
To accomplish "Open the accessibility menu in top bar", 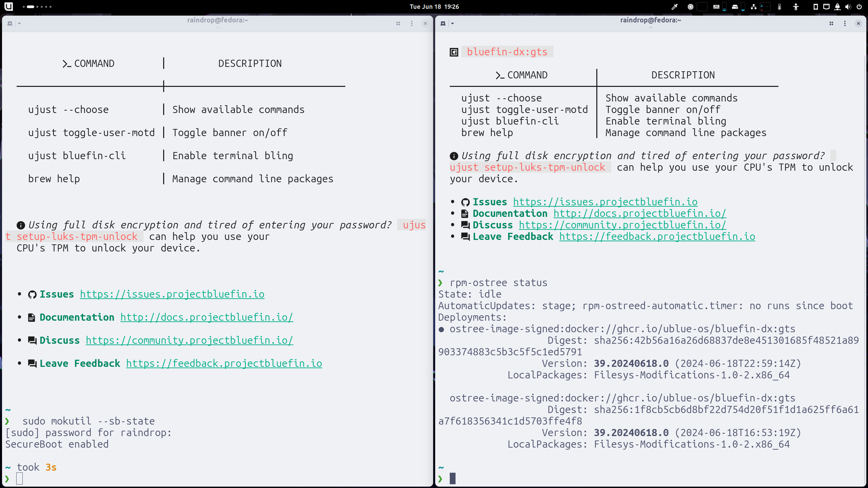I will point(796,7).
